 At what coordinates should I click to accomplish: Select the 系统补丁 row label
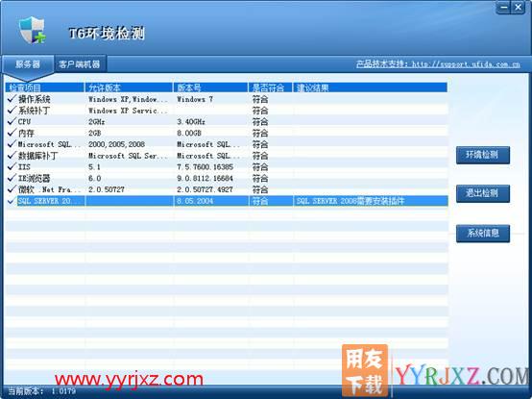pyautogui.click(x=35, y=111)
